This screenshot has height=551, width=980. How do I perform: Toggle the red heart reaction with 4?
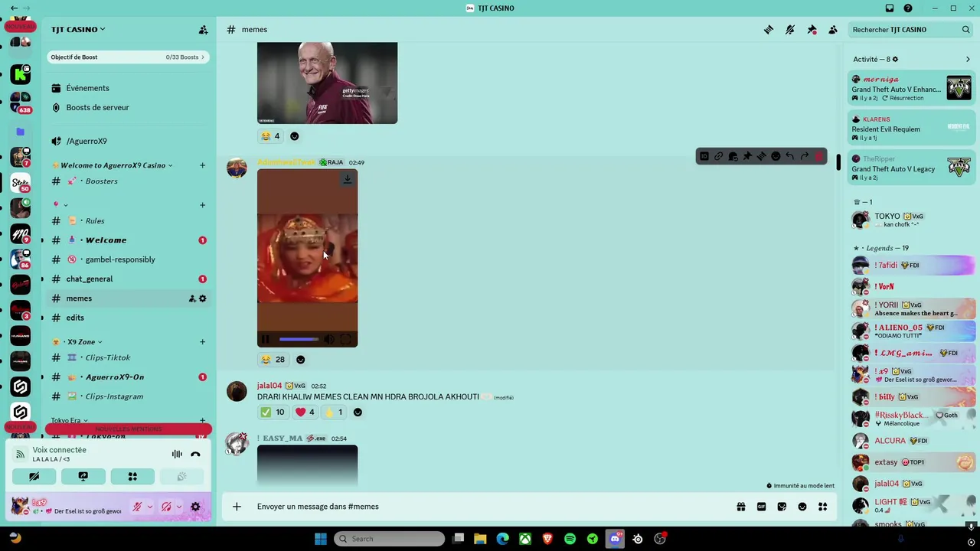(305, 412)
